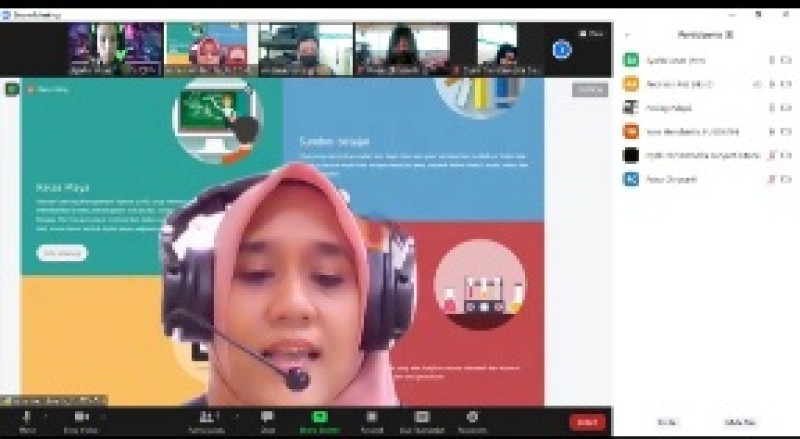The width and height of the screenshot is (800, 439).
Task: Open Reactions in the bottom toolbar
Action: (472, 422)
